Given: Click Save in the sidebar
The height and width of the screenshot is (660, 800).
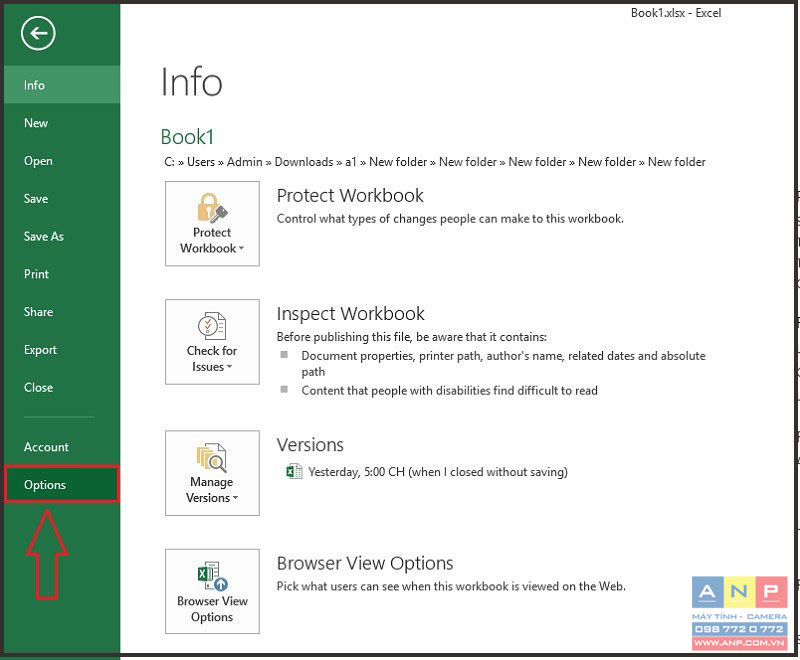Looking at the screenshot, I should pos(62,198).
